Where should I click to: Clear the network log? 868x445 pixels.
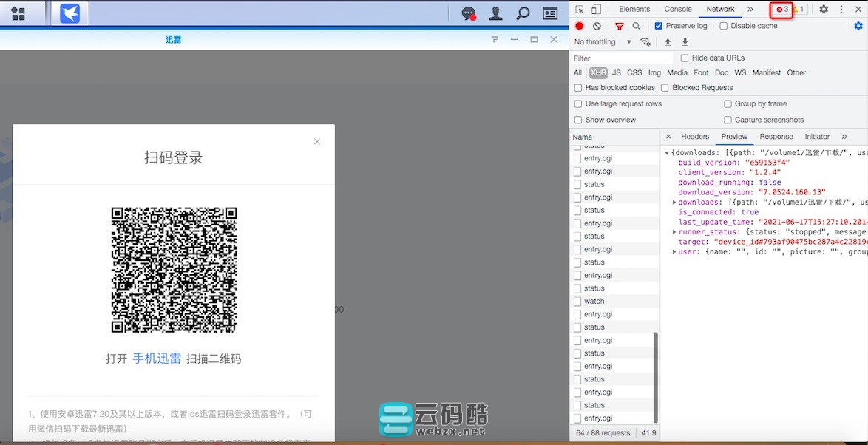coord(597,26)
